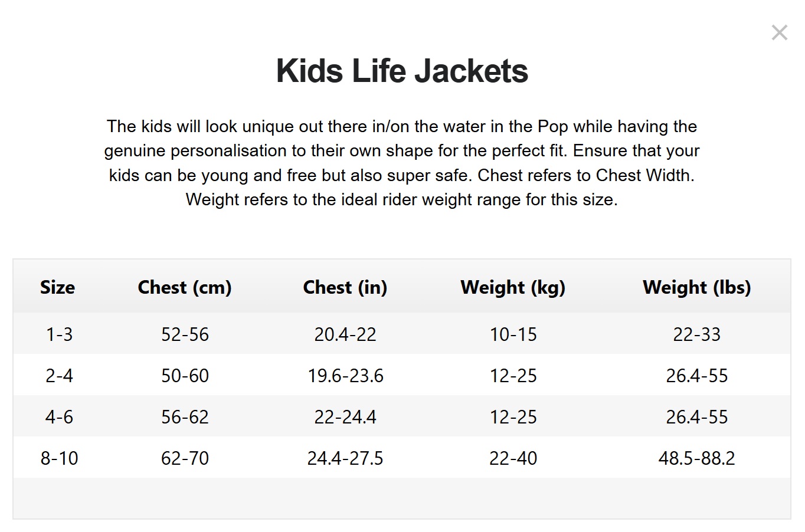Click the Size column header

click(x=57, y=287)
